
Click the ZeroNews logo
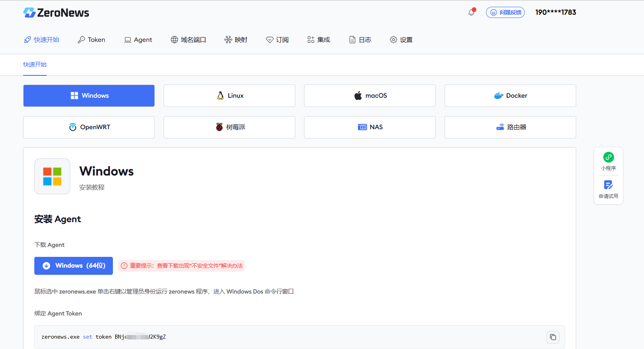click(x=56, y=13)
